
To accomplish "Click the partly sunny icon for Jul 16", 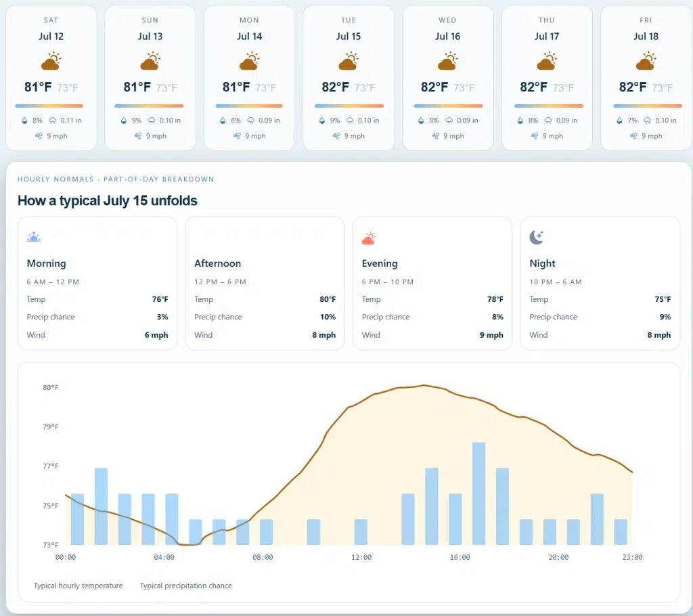I will pyautogui.click(x=448, y=60).
